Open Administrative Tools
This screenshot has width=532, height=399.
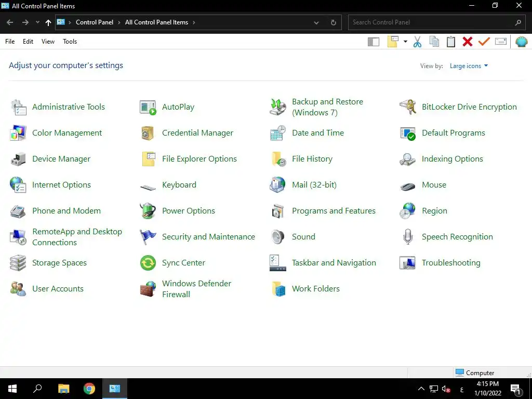click(x=58, y=107)
